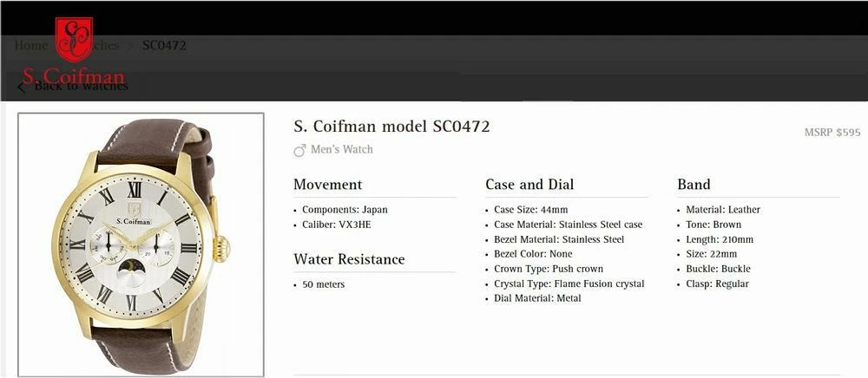Screen dimensions: 868x378
Task: Click the Crystal Type: Flame Fusion crystal line
Action: [569, 283]
